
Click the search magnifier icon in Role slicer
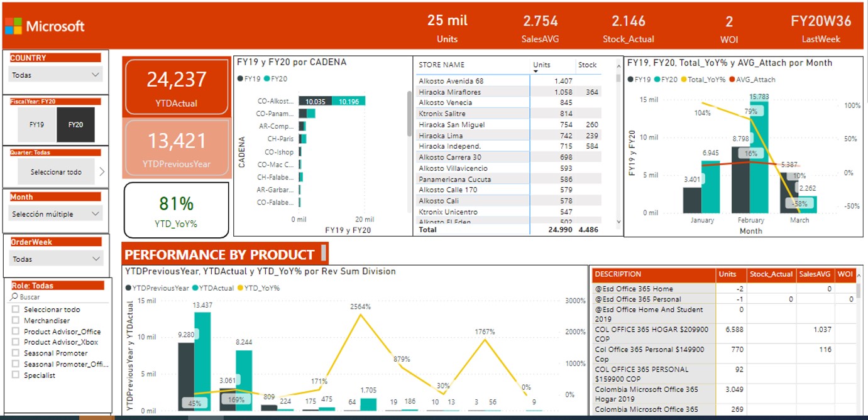14,297
